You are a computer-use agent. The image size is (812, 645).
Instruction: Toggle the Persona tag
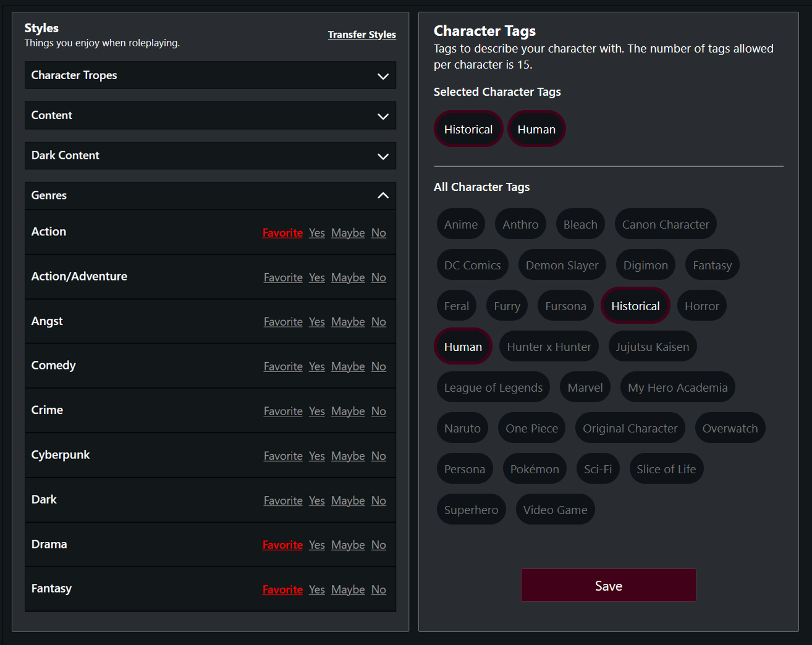coord(465,469)
